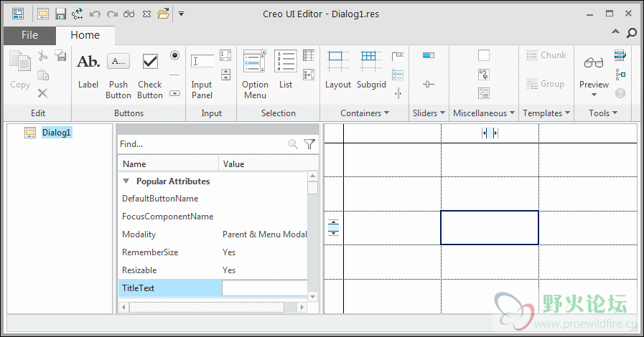Select the Modality attribute row
The image size is (644, 337).
[213, 234]
